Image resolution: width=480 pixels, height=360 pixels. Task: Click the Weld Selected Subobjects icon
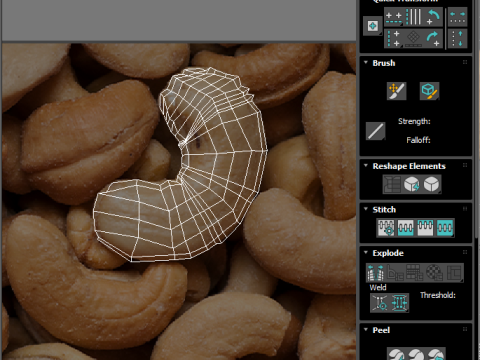(399, 303)
